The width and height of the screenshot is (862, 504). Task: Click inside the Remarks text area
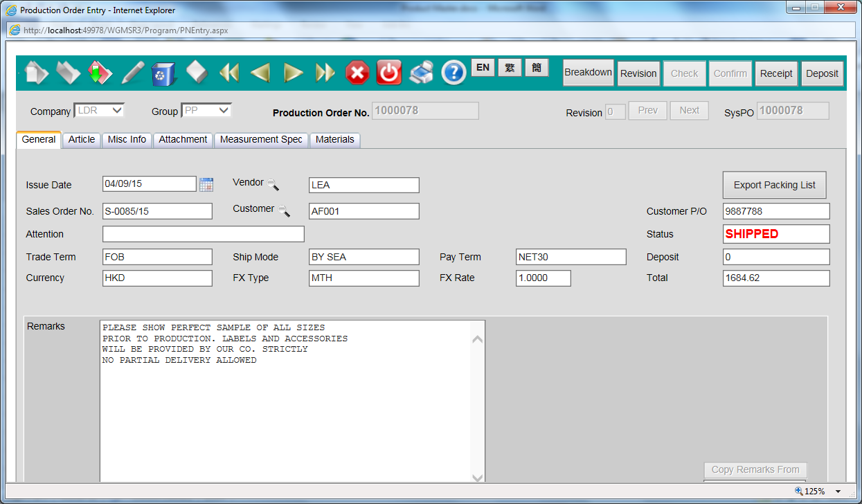(x=292, y=401)
